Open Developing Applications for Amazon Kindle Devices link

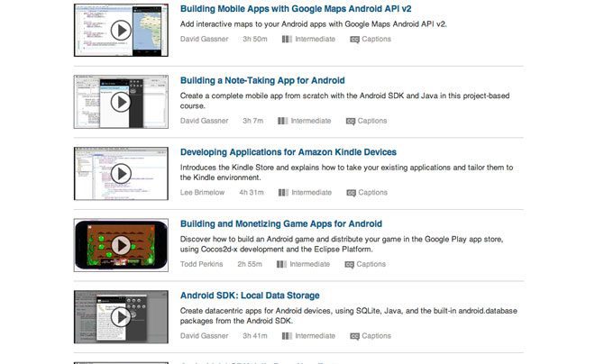point(288,152)
